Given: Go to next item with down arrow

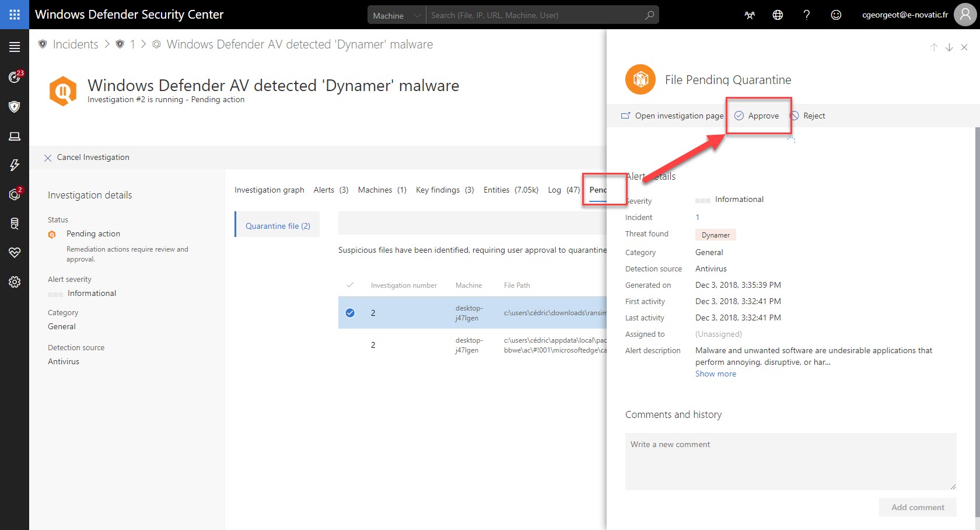Looking at the screenshot, I should coord(949,47).
